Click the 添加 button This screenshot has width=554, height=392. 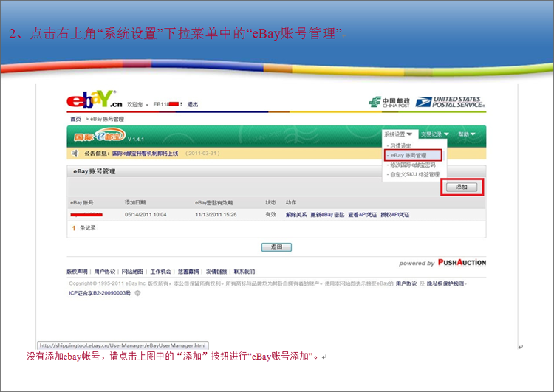pos(462,187)
